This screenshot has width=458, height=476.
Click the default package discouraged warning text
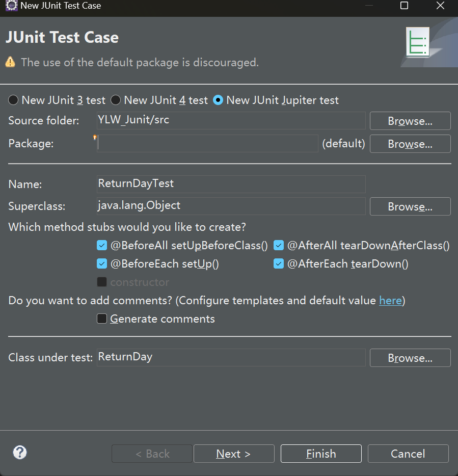[x=140, y=62]
